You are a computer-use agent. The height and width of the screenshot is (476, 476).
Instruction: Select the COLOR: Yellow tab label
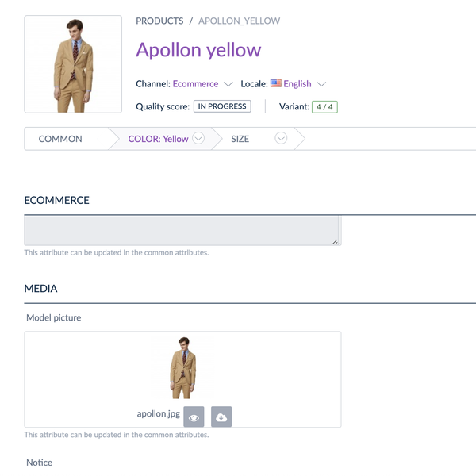pos(158,139)
